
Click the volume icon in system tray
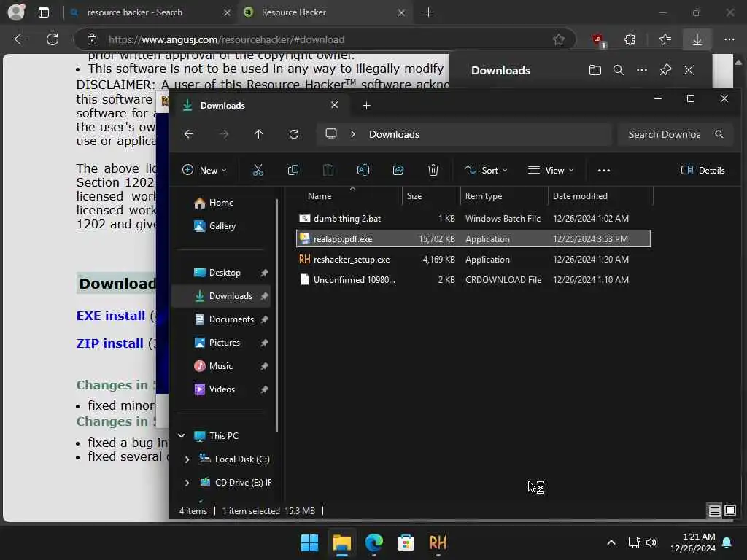pos(651,542)
